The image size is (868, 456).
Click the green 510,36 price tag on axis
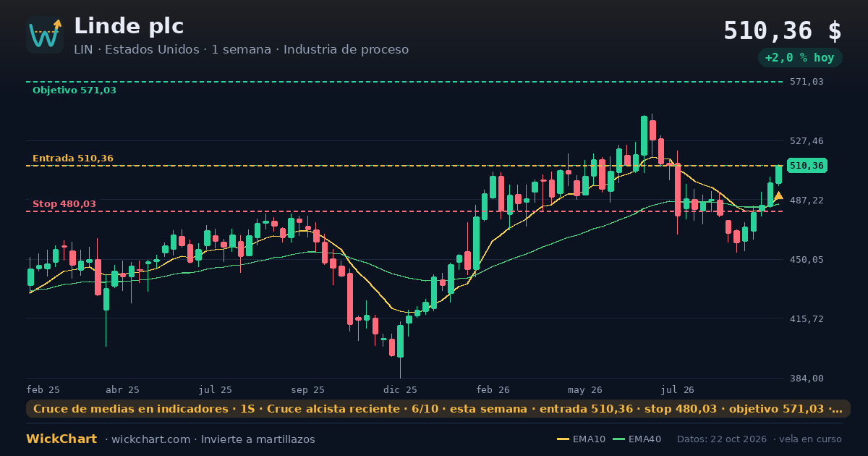[807, 166]
